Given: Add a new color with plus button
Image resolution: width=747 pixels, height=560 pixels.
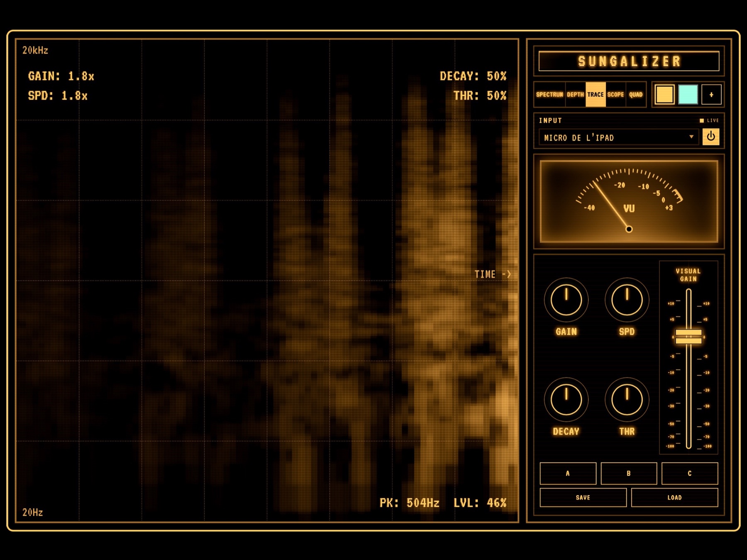Looking at the screenshot, I should pyautogui.click(x=711, y=95).
